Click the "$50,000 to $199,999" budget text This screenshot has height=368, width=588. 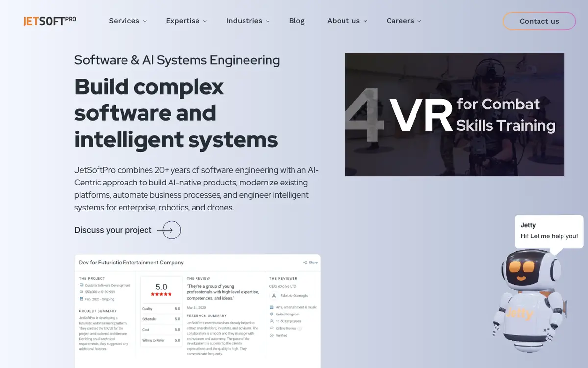(x=101, y=292)
